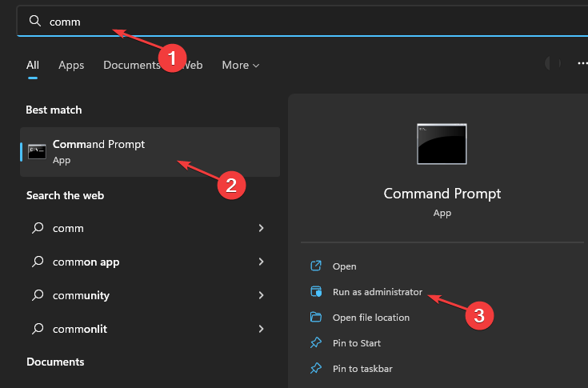The image size is (588, 388).
Task: Focus the search box containing 'comm'
Action: 302,22
